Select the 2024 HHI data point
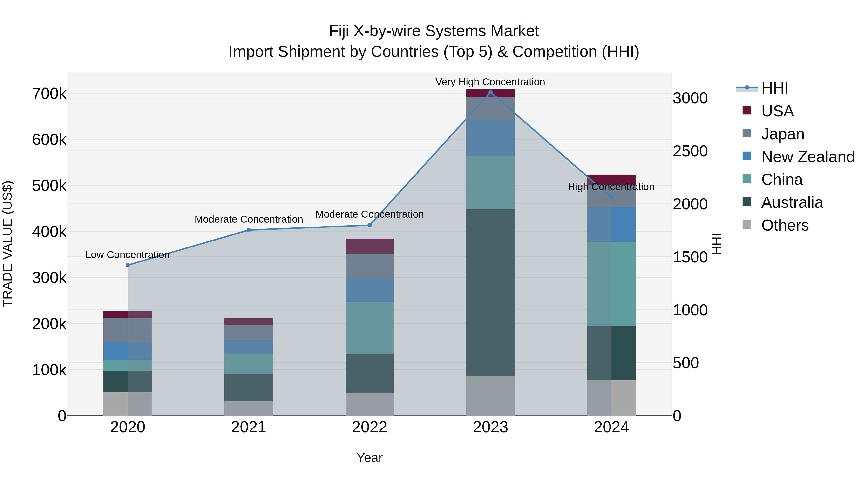Image resolution: width=868 pixels, height=488 pixels. pos(611,198)
